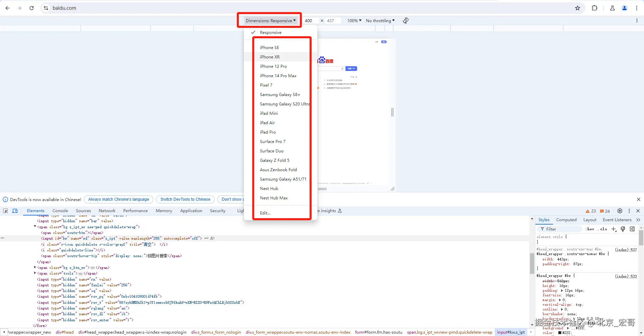
Task: Open the Computed styles tab
Action: pyautogui.click(x=566, y=220)
